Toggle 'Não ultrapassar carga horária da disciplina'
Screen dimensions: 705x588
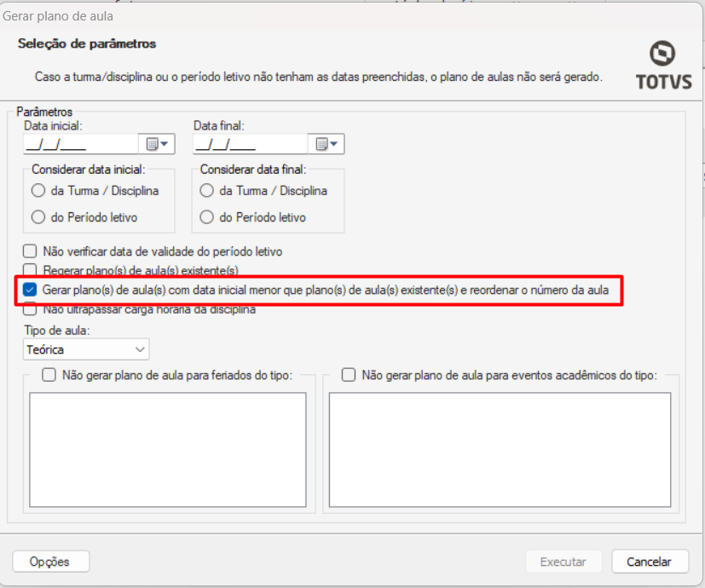coord(31,309)
